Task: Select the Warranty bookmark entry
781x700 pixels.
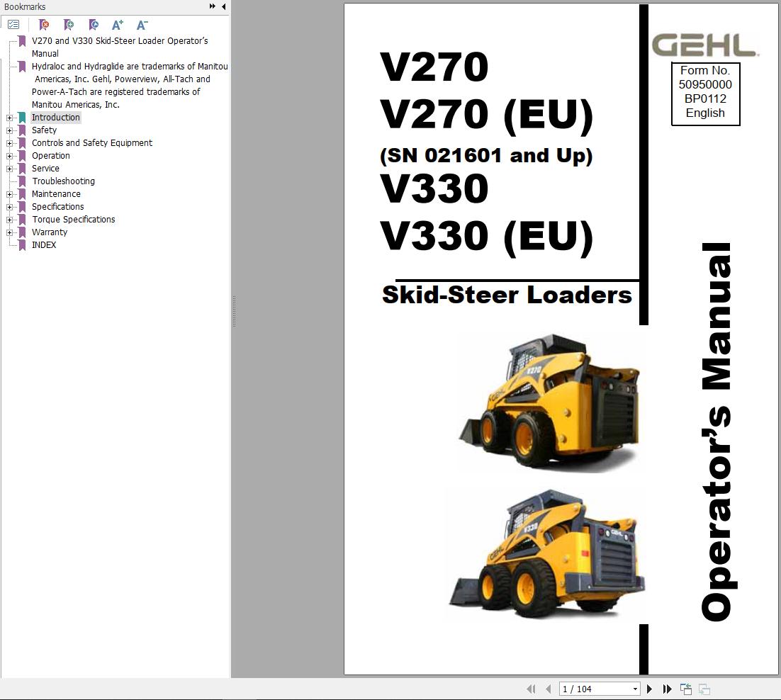Action: (49, 232)
